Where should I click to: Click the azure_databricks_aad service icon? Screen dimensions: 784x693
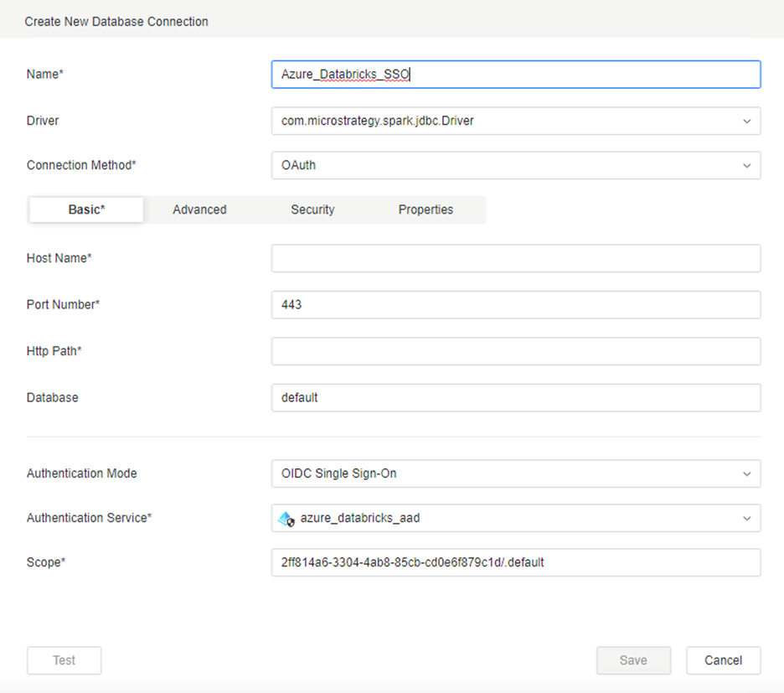pyautogui.click(x=286, y=519)
